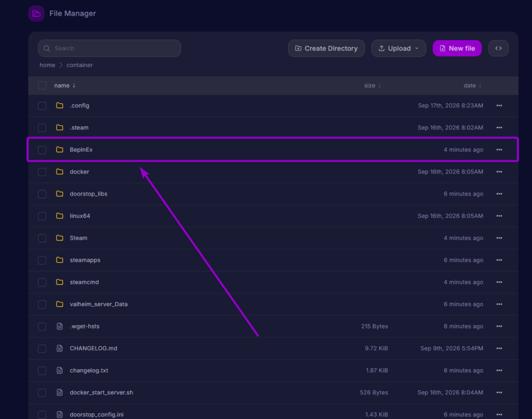Open options menu for .wget-hsts row
The width and height of the screenshot is (532, 419).
point(499,326)
